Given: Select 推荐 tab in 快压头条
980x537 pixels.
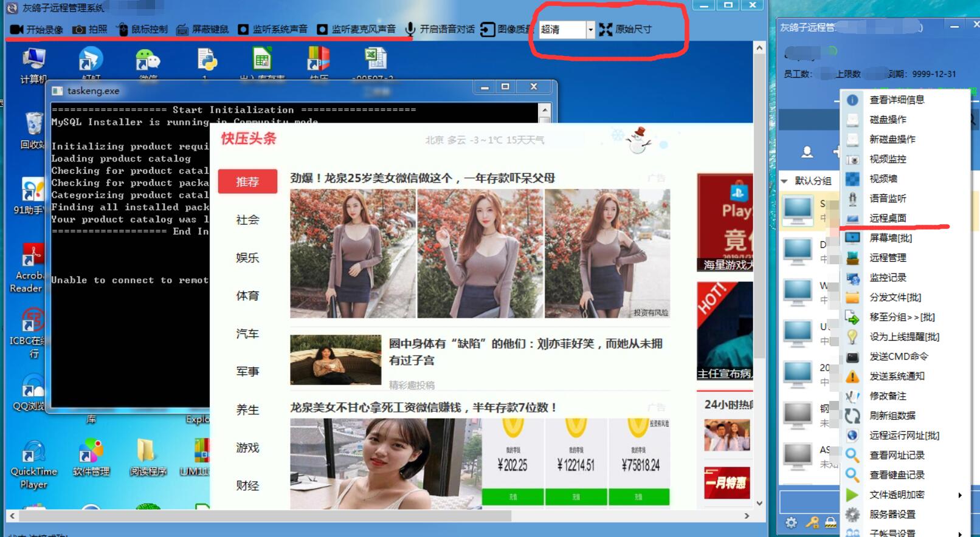Looking at the screenshot, I should [x=247, y=182].
